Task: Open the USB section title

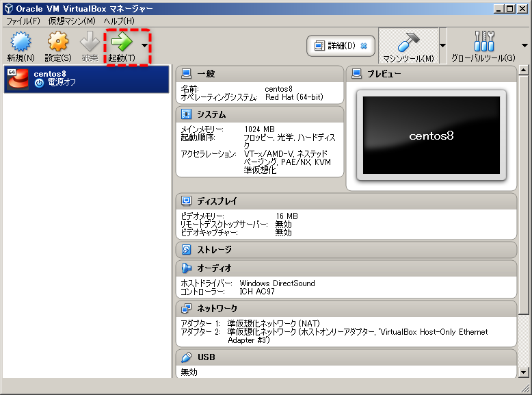Action: [206, 357]
